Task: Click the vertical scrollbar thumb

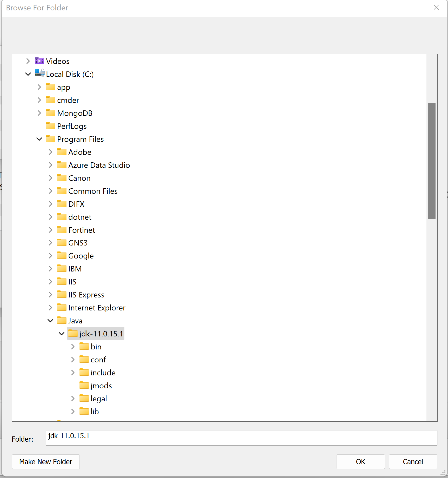Action: click(432, 161)
